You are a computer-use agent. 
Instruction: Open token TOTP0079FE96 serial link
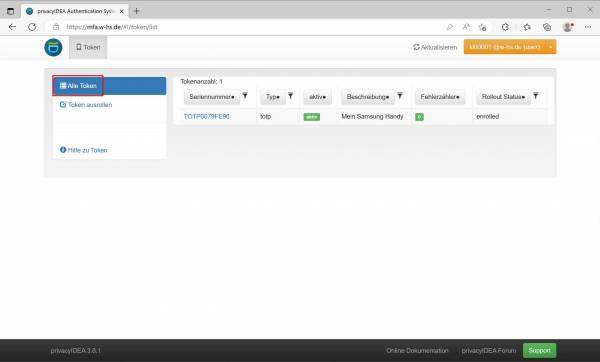207,116
